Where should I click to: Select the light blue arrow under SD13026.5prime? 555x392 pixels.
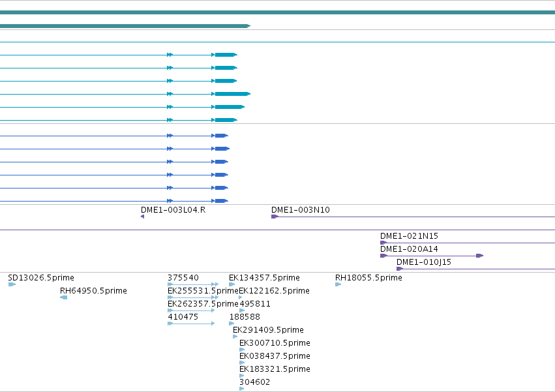pyautogui.click(x=12, y=284)
